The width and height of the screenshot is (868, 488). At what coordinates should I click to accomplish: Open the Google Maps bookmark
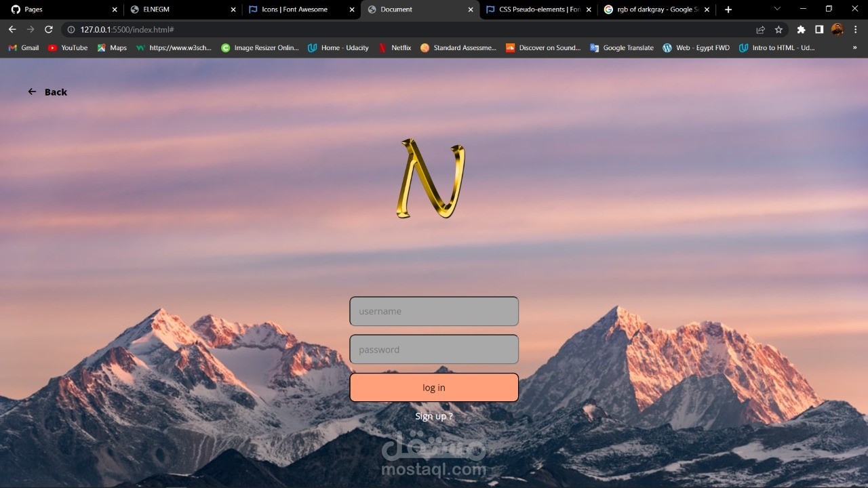click(x=111, y=47)
